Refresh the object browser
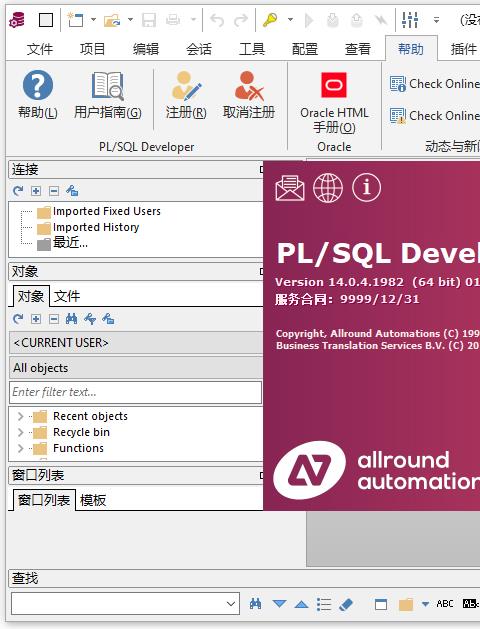 coord(18,319)
